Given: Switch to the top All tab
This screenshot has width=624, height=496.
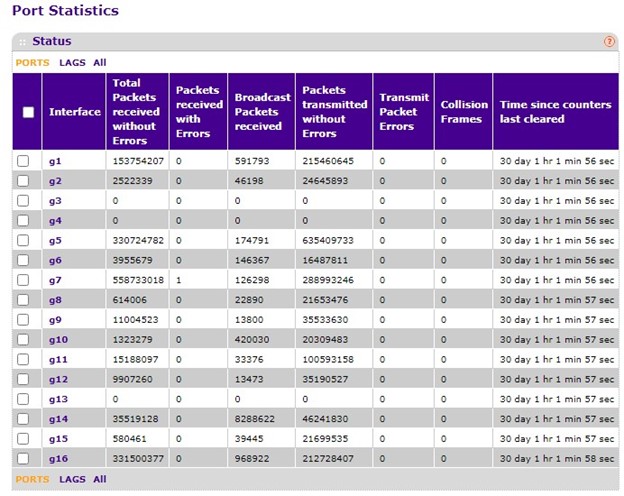Looking at the screenshot, I should coord(100,62).
